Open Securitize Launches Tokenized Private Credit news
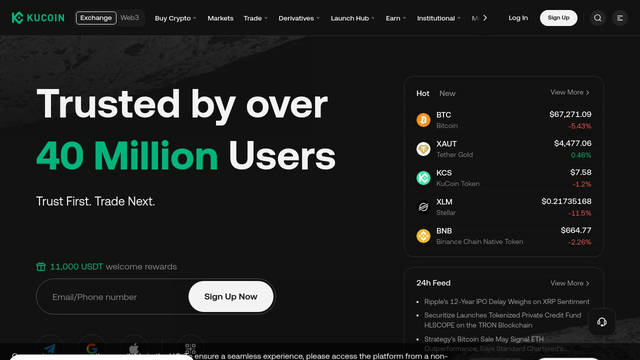640x360 pixels. tap(502, 320)
